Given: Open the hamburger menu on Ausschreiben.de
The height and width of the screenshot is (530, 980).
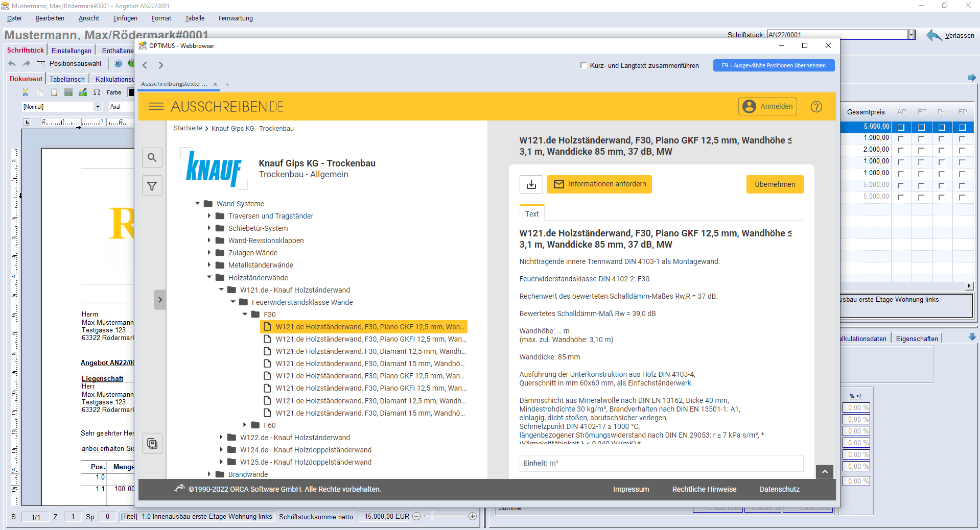Looking at the screenshot, I should pos(156,107).
